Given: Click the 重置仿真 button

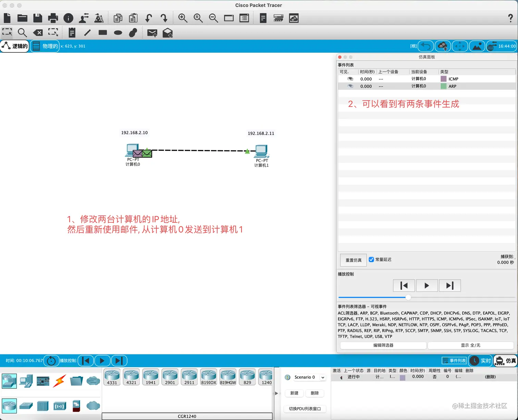Looking at the screenshot, I should coord(354,260).
